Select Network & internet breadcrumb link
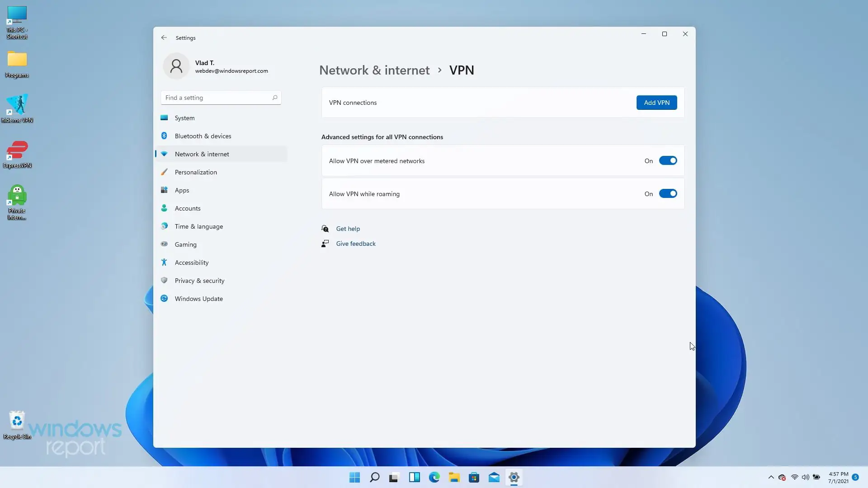The height and width of the screenshot is (488, 868). (x=374, y=70)
